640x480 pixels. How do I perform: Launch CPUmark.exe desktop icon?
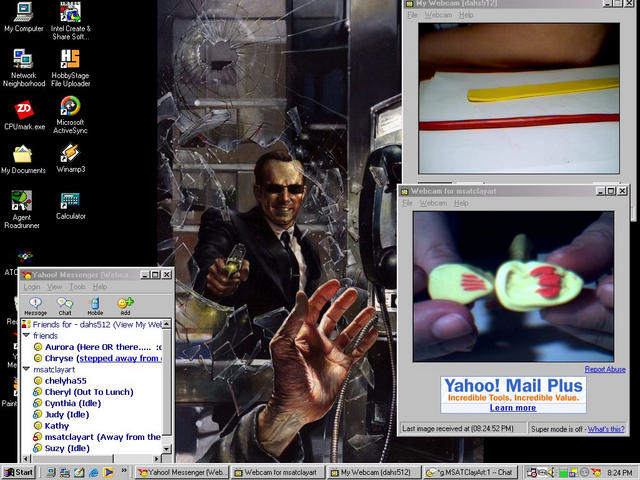coord(24,115)
